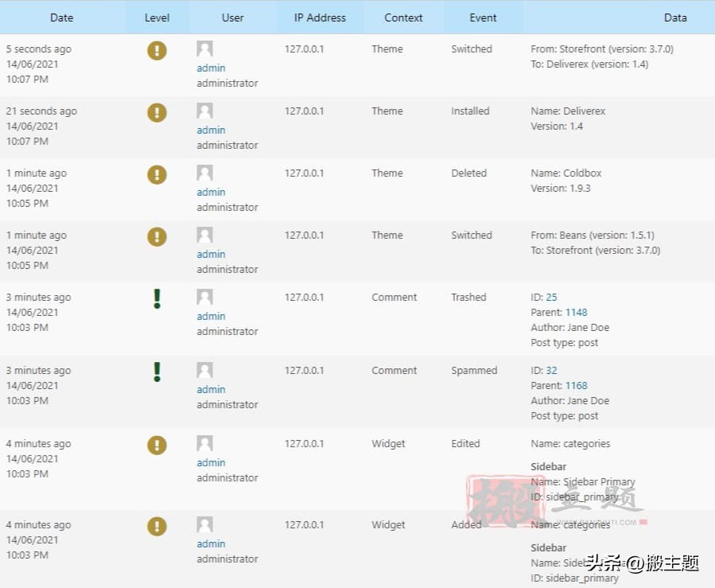Viewport: 715px width, 588px height.
Task: Sort by Level column header
Action: click(157, 18)
